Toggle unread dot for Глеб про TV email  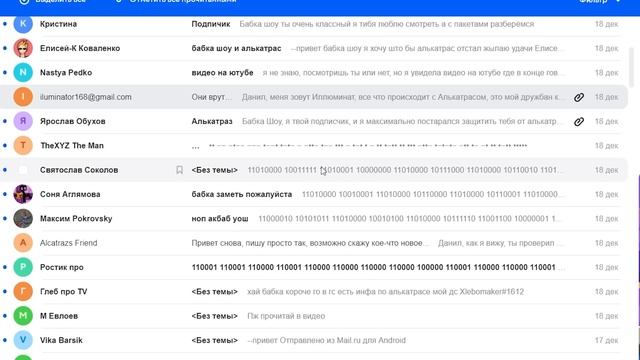[x=5, y=291]
